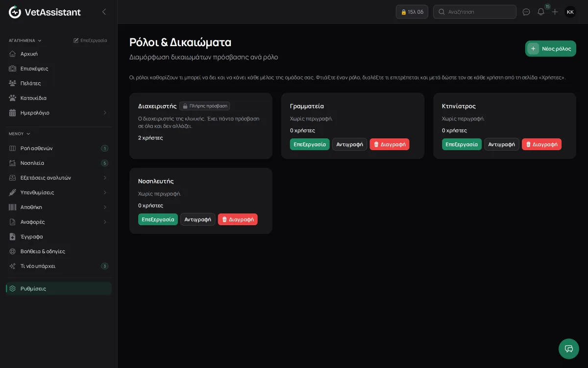588x368 pixels.
Task: Open Ροή ασθενών in the sidebar
Action: pyautogui.click(x=59, y=148)
